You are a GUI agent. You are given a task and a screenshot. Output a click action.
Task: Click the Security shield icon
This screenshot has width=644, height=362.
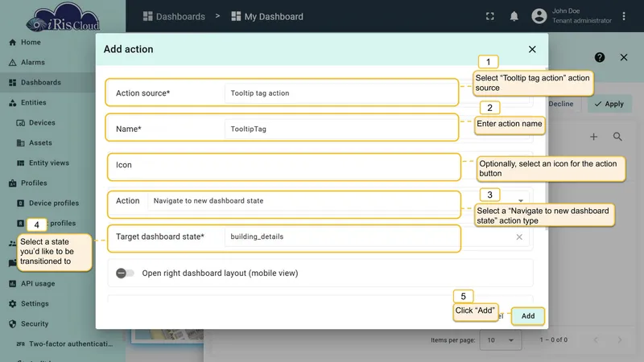(x=13, y=324)
